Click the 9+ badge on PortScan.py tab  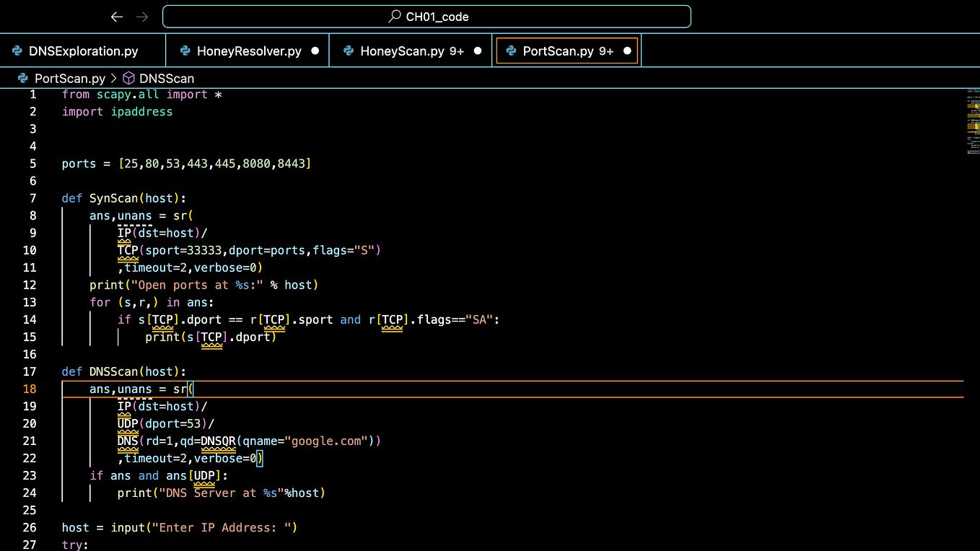(x=605, y=50)
